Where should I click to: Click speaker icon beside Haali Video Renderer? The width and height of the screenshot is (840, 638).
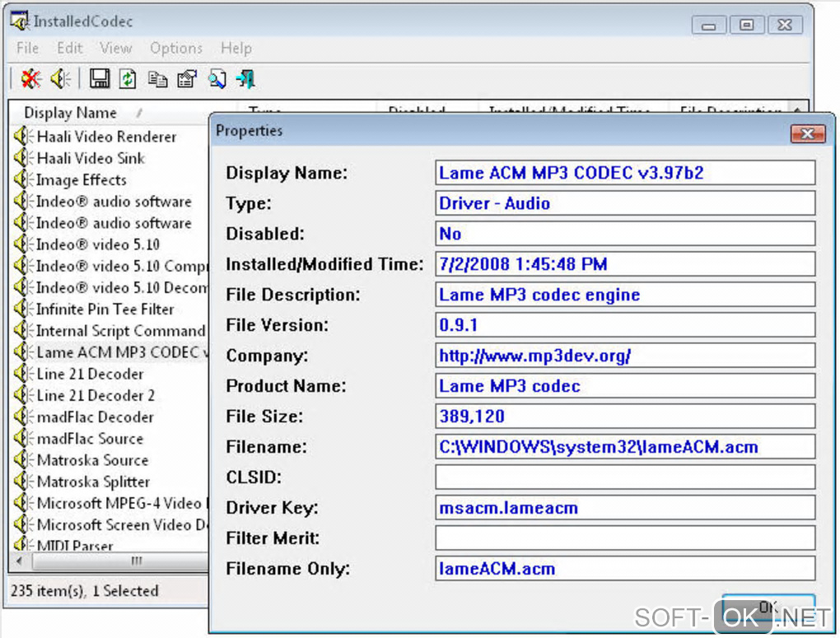[23, 136]
